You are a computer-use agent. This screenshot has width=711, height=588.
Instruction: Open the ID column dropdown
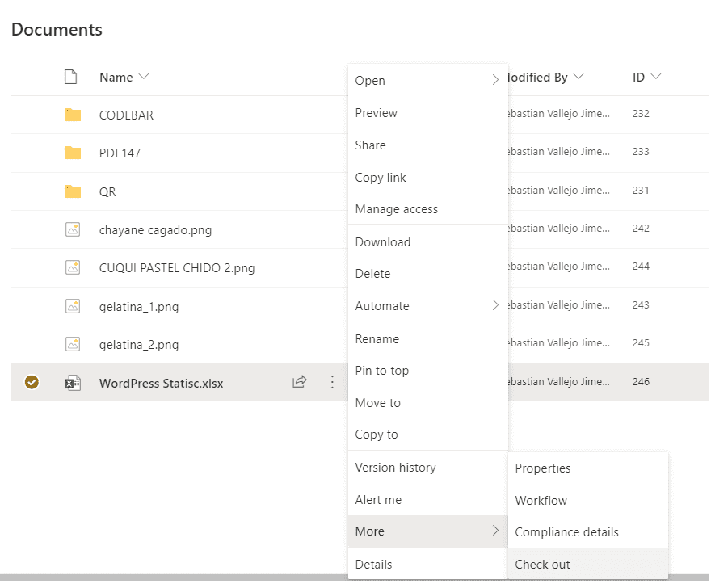(656, 77)
